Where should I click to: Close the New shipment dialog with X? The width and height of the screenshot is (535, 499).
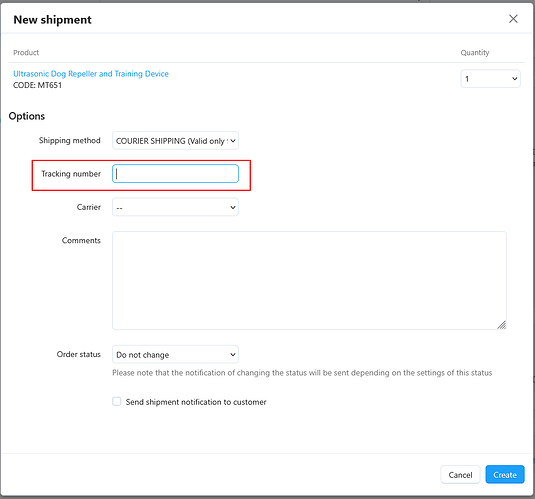513,19
